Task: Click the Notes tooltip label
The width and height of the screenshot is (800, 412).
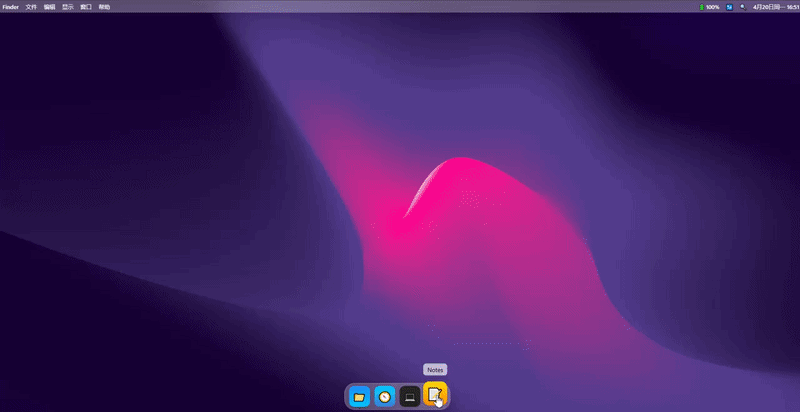Action: coord(434,369)
